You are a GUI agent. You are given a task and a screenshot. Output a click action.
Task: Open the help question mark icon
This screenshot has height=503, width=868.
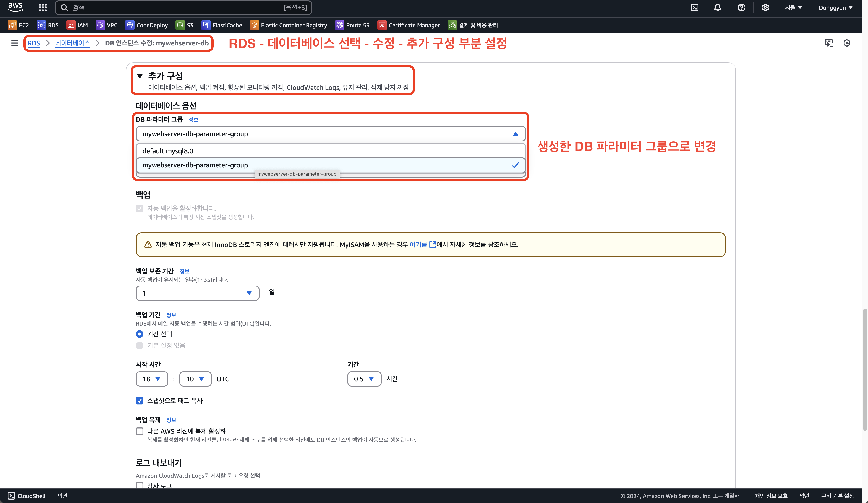pyautogui.click(x=741, y=8)
